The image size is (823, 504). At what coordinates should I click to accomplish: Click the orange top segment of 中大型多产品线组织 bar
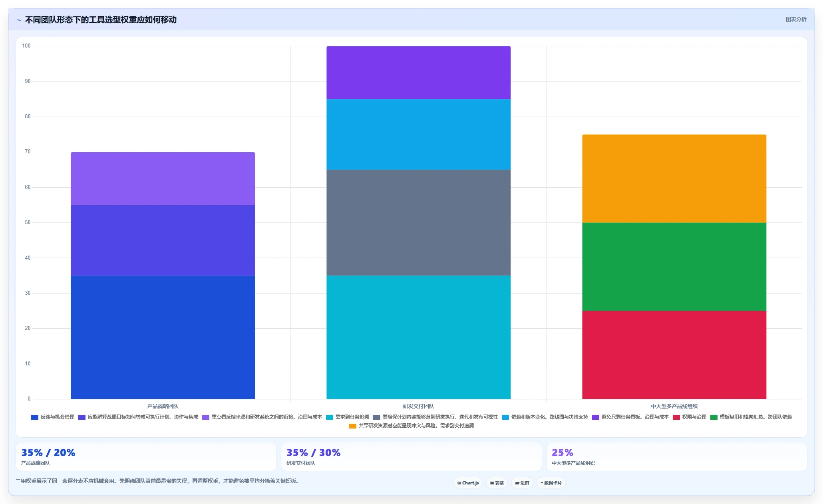tap(674, 179)
